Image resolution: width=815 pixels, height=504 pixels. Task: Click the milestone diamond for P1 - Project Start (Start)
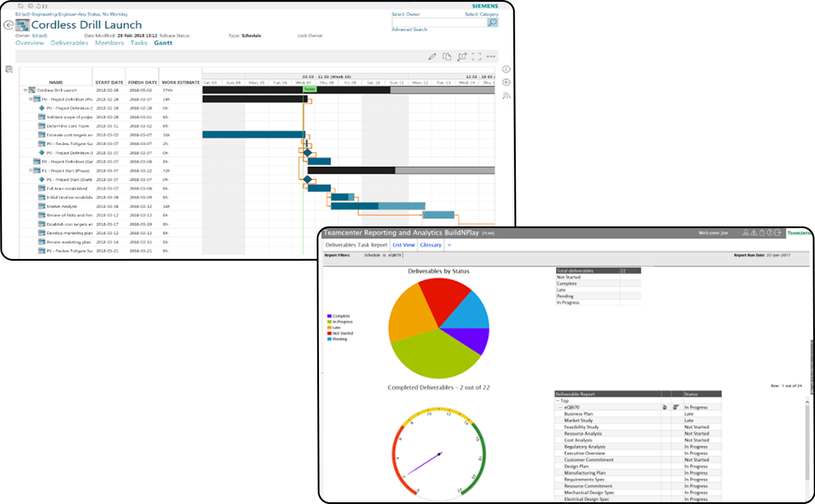point(41,180)
